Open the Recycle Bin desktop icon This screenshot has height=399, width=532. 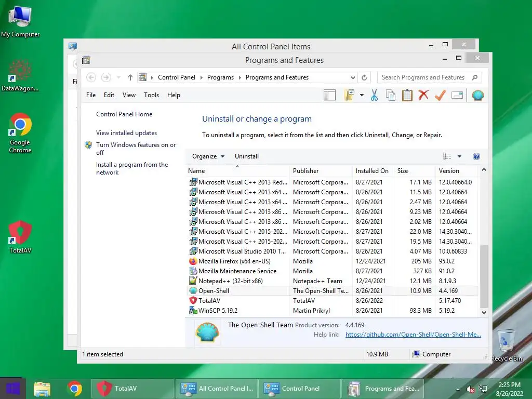tap(507, 345)
